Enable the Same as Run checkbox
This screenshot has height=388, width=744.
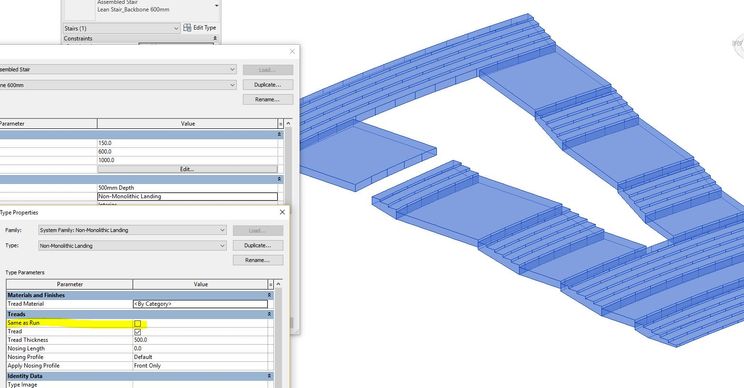[x=138, y=323]
